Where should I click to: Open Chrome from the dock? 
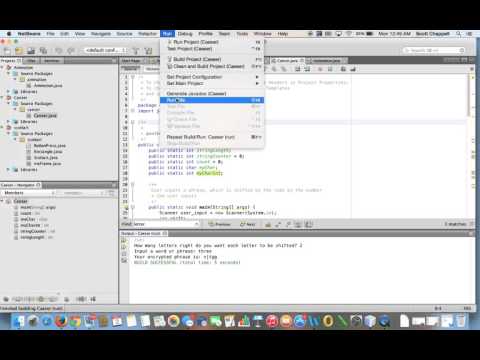point(75,321)
